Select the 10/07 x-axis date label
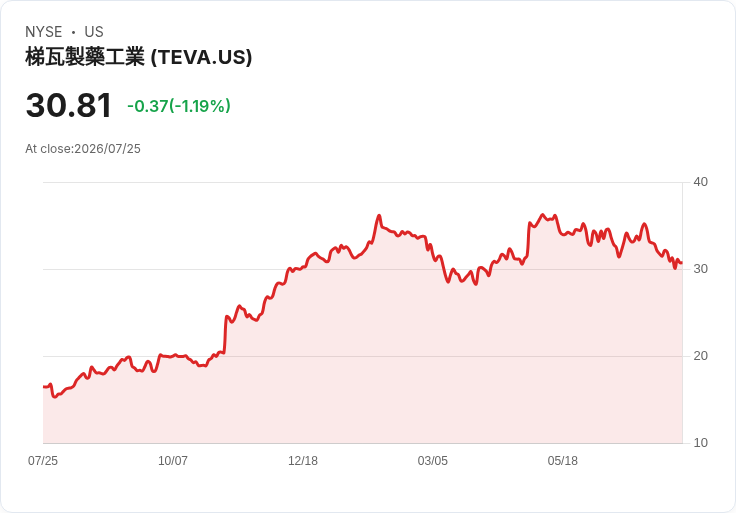 [x=173, y=460]
